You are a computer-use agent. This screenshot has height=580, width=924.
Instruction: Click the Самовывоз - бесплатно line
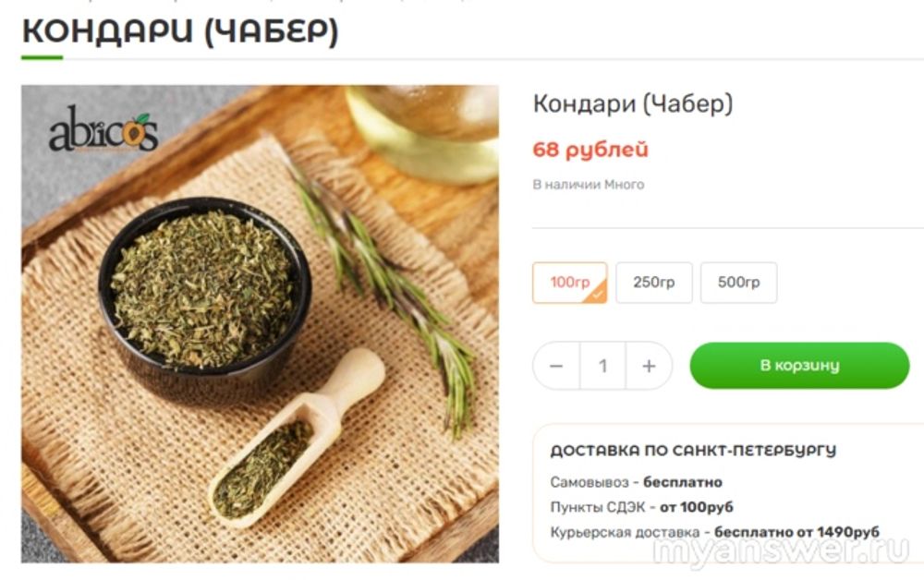(637, 482)
